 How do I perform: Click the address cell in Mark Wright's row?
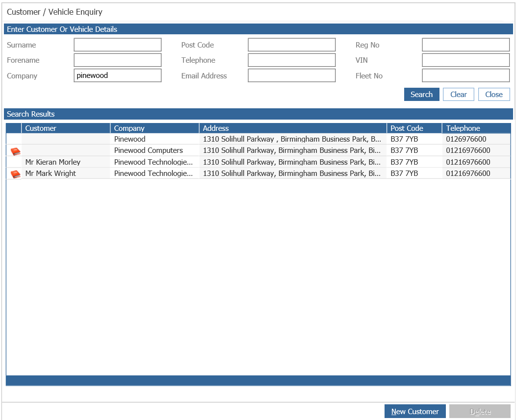tap(293, 173)
